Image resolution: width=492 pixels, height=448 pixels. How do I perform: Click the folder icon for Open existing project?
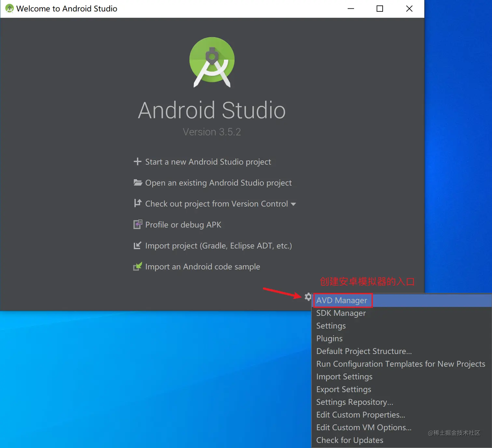[138, 183]
